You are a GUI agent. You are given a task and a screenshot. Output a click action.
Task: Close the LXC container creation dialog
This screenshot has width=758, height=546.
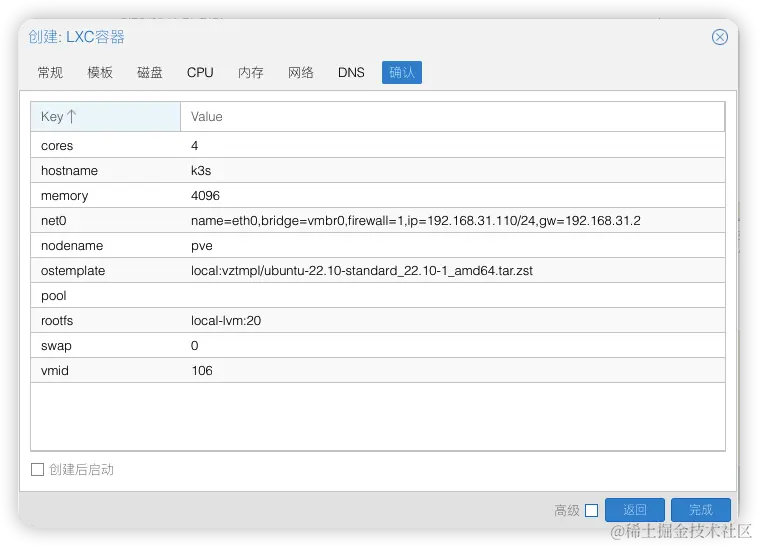(x=719, y=37)
